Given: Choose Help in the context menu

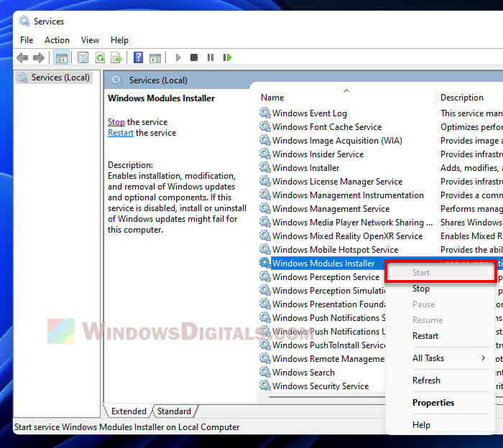Looking at the screenshot, I should tap(440, 425).
